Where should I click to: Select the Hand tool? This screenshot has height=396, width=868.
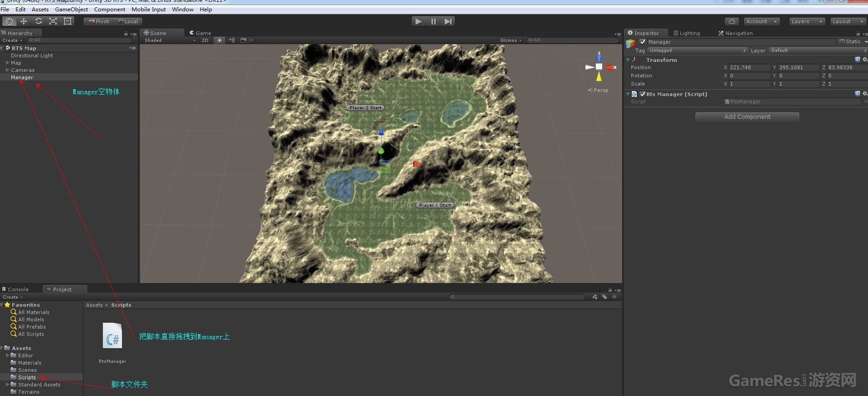(x=9, y=21)
